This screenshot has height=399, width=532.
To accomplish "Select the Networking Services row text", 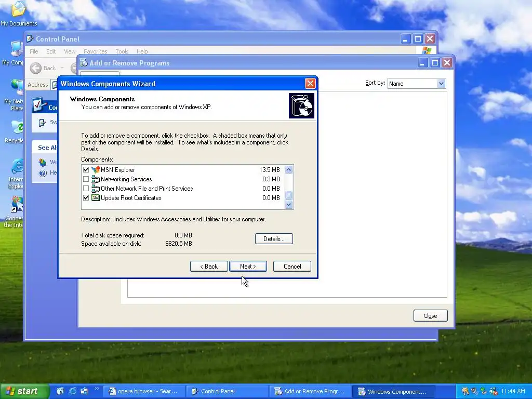I will point(126,179).
